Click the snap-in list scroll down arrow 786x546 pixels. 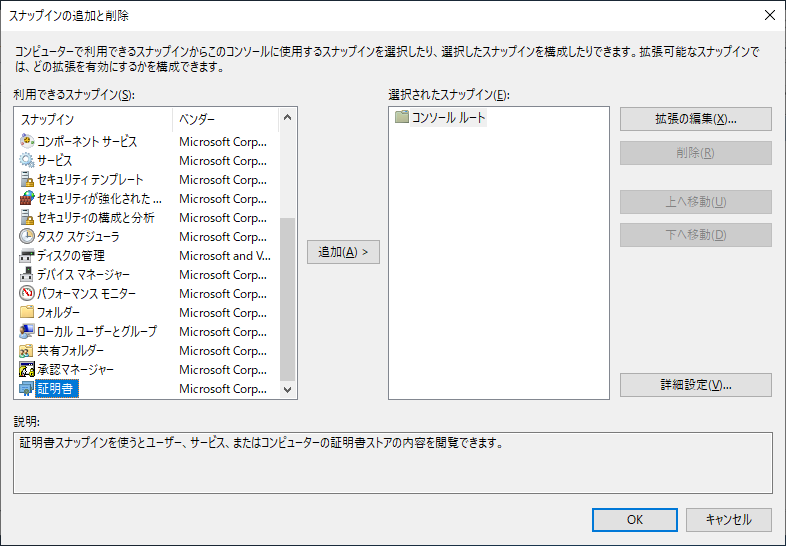tap(287, 390)
